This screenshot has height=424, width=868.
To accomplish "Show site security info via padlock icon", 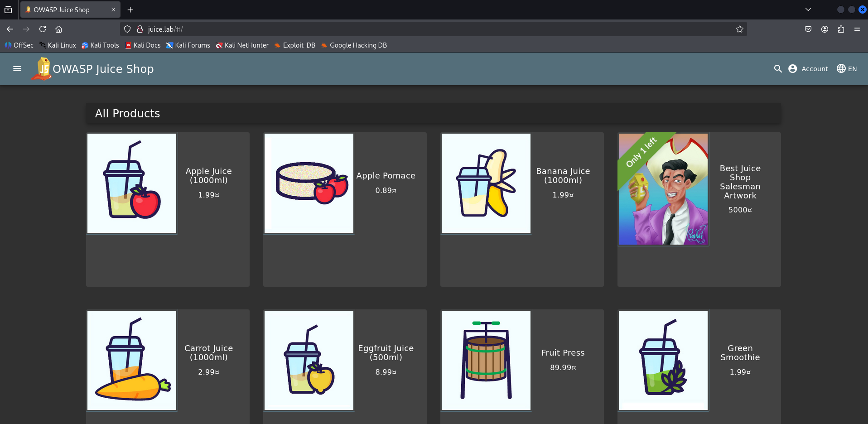I will (140, 29).
